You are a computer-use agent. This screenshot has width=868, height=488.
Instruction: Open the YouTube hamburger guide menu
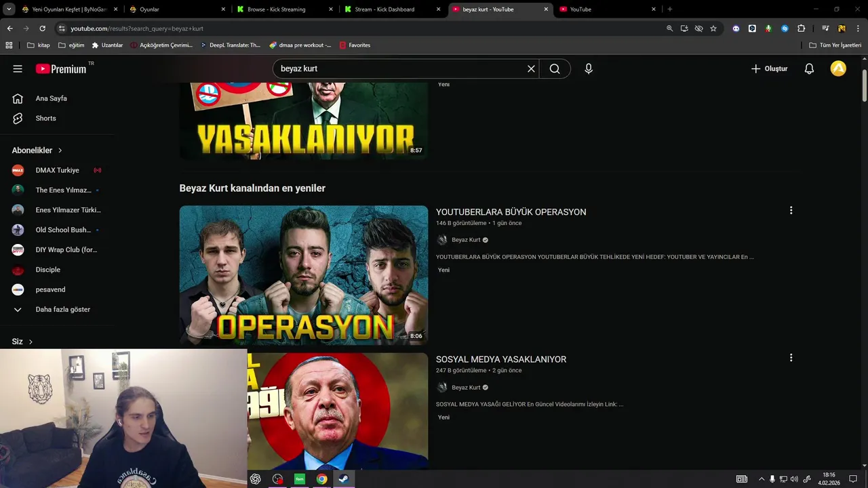[18, 68]
